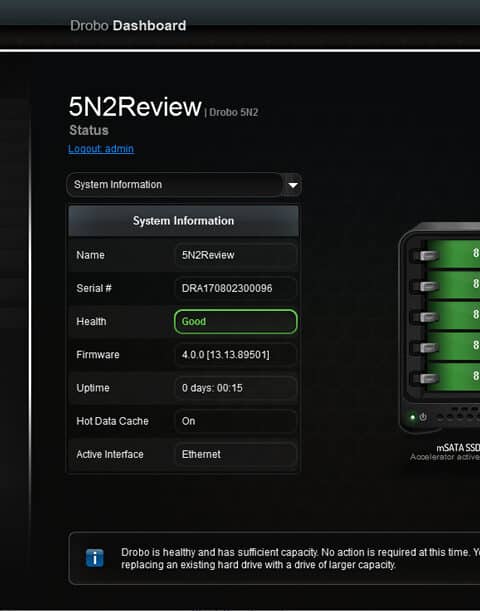This screenshot has width=480, height=611.
Task: Click the Active Interface value Ethernet
Action: (x=235, y=454)
